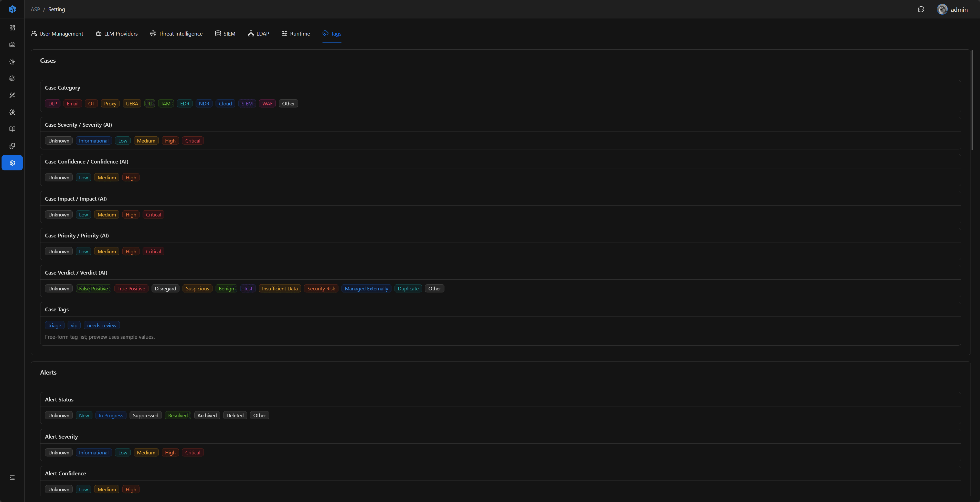Image resolution: width=980 pixels, height=502 pixels.
Task: Open the SIEM settings tab
Action: click(225, 34)
